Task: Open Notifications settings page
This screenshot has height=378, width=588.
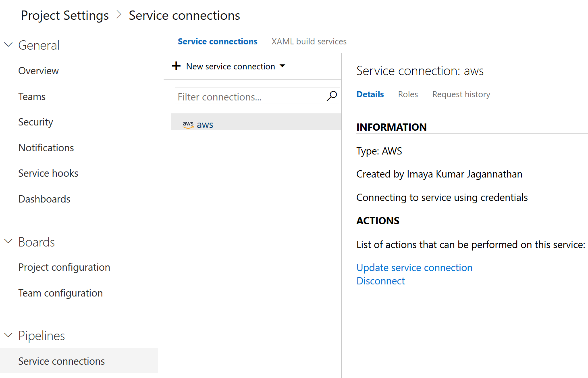Action: (x=46, y=148)
